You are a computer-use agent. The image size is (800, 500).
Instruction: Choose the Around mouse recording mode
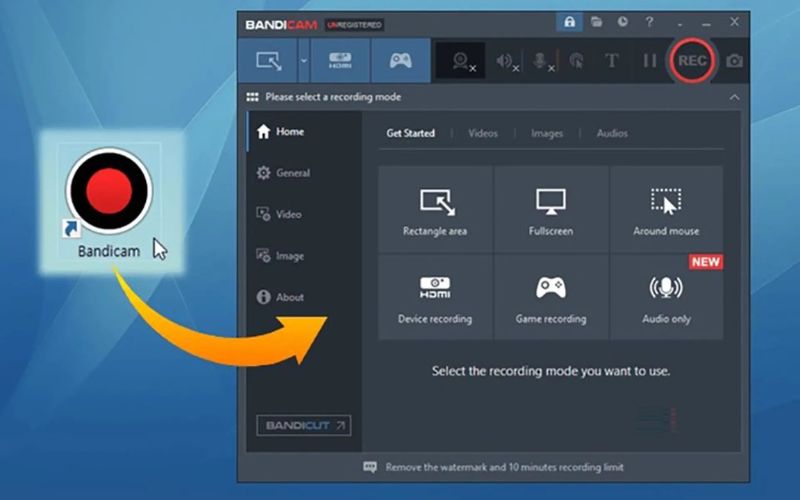pyautogui.click(x=666, y=209)
